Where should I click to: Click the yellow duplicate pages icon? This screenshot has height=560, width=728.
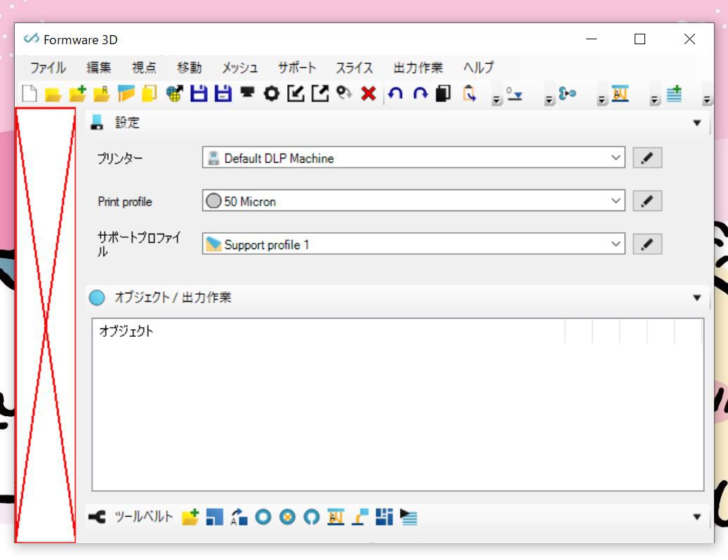point(150,94)
